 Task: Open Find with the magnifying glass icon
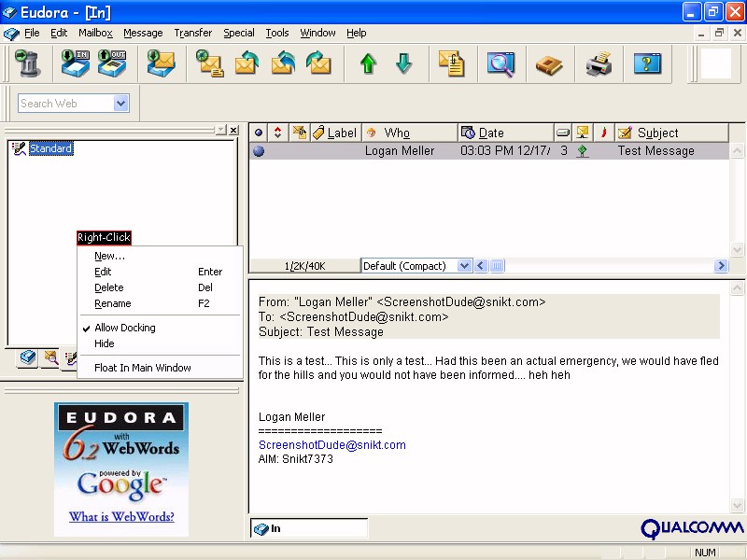click(x=500, y=63)
